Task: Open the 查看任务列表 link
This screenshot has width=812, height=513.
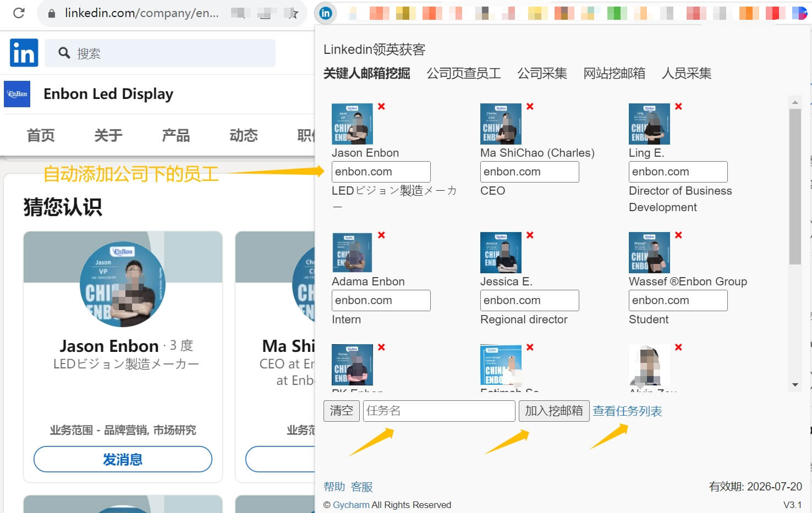Action: [x=627, y=411]
